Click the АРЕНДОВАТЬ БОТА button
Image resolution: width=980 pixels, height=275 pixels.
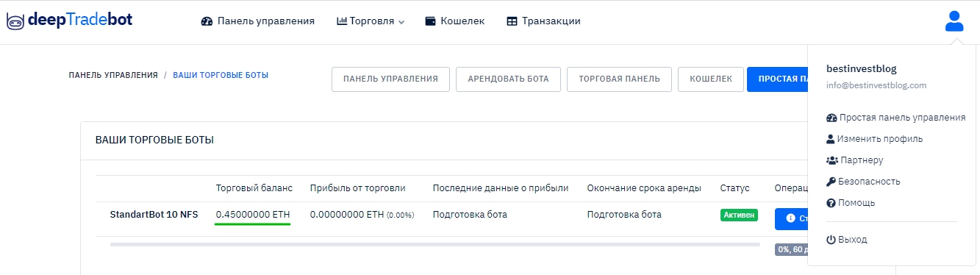click(x=508, y=79)
